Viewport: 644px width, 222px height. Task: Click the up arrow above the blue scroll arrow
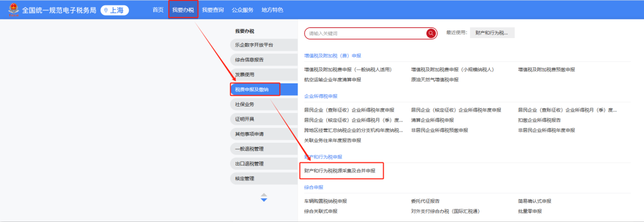coord(264,195)
